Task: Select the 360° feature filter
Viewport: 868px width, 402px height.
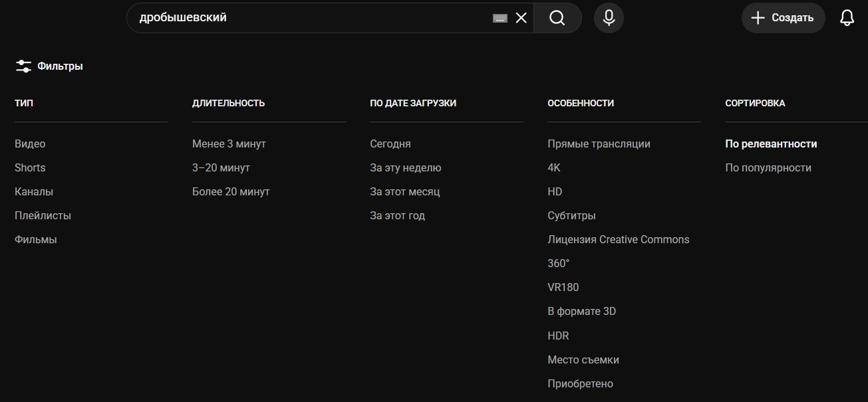Action: click(559, 263)
